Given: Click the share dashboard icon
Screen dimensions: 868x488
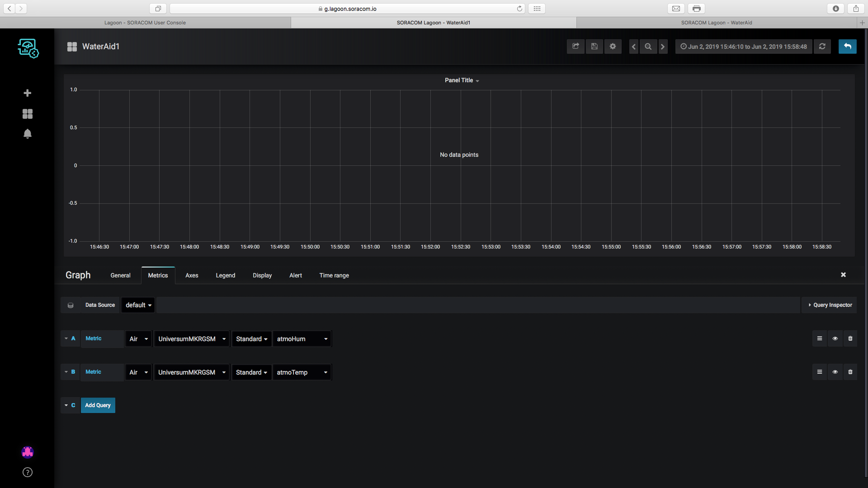Looking at the screenshot, I should [x=576, y=47].
